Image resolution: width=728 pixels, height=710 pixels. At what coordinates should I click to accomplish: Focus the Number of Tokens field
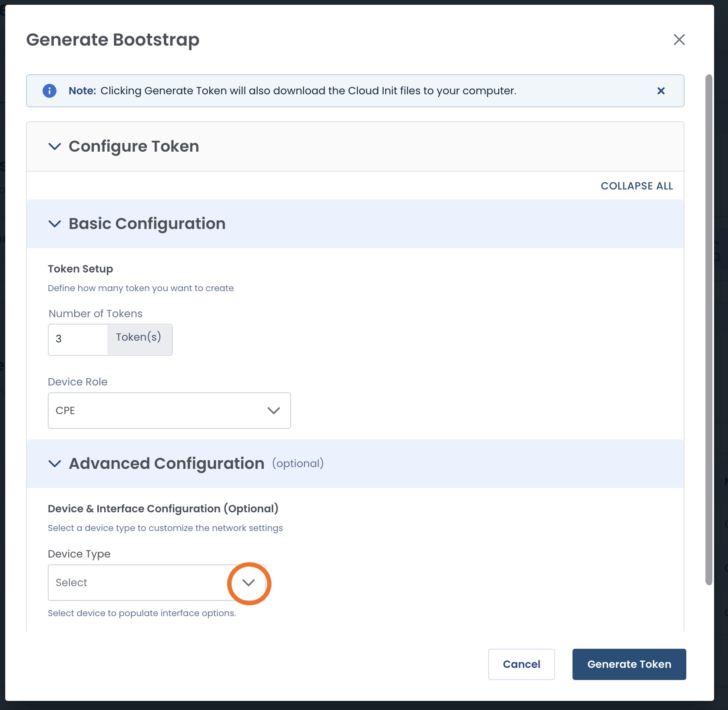pos(78,339)
